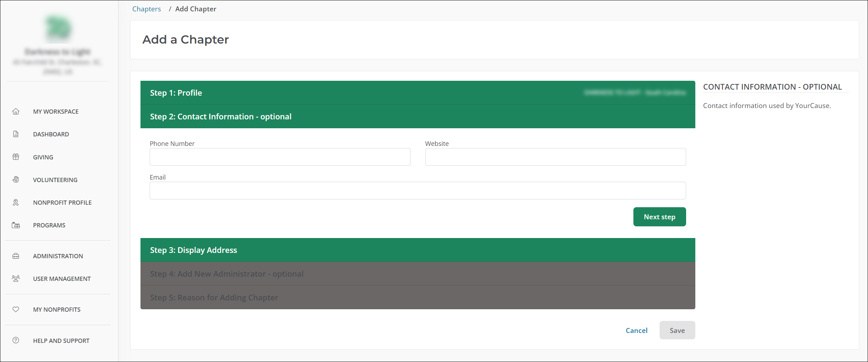Image resolution: width=868 pixels, height=362 pixels.
Task: Open the Nonprofit Profile menu item
Action: tap(62, 203)
